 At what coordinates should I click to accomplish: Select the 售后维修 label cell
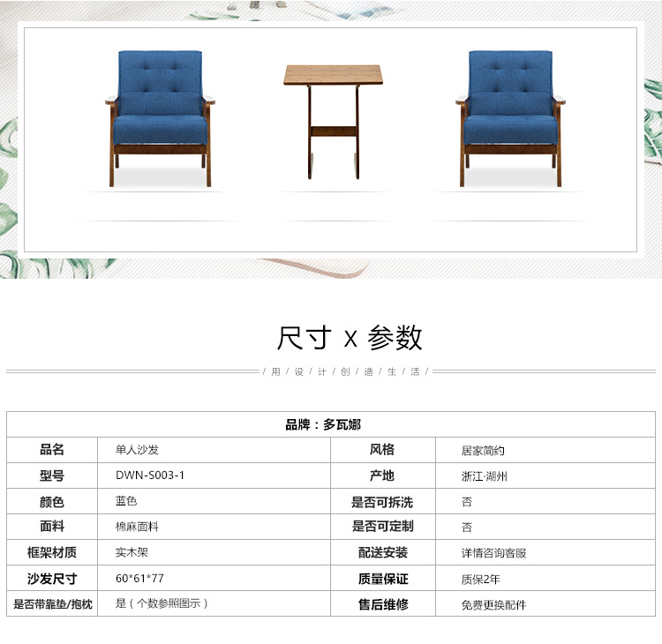click(382, 604)
